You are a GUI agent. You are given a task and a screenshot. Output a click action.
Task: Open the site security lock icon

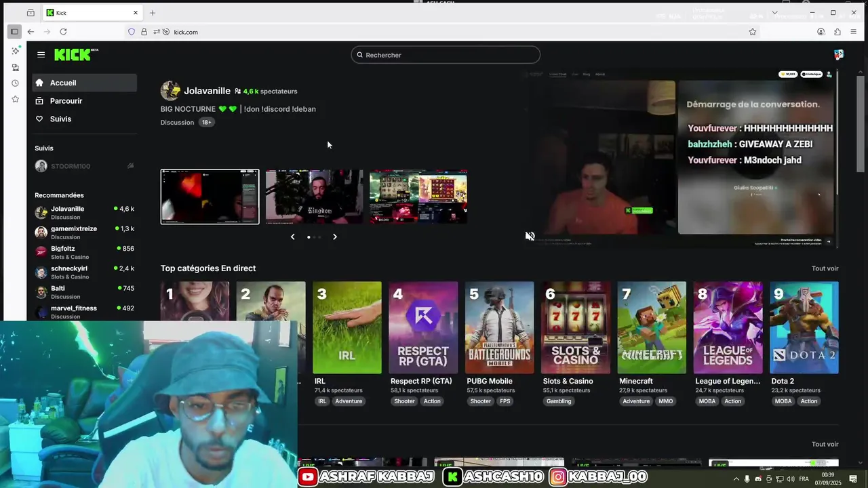click(x=144, y=32)
